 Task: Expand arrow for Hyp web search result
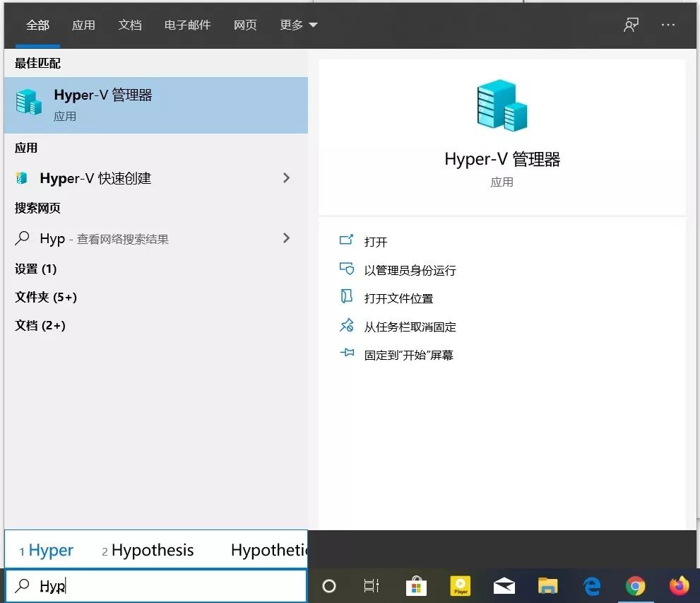(286, 238)
